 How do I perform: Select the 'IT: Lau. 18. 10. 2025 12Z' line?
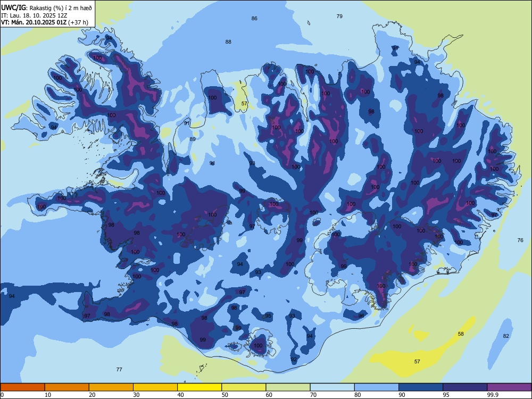(x=30, y=15)
